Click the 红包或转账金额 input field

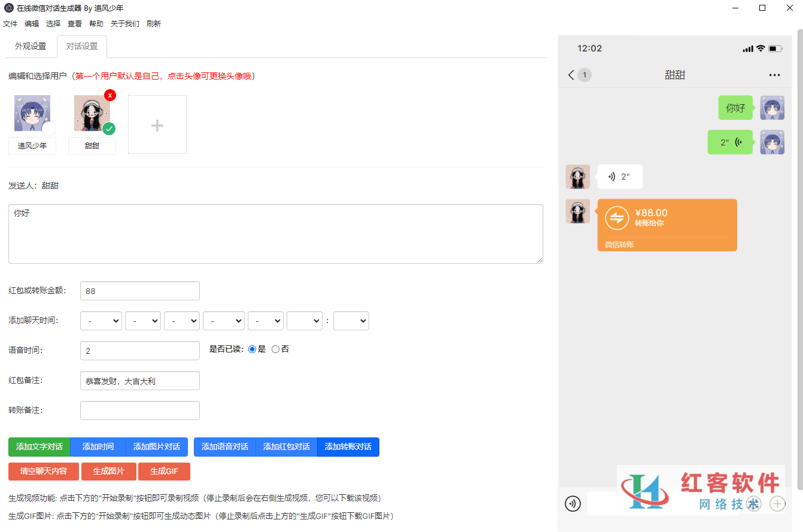139,291
